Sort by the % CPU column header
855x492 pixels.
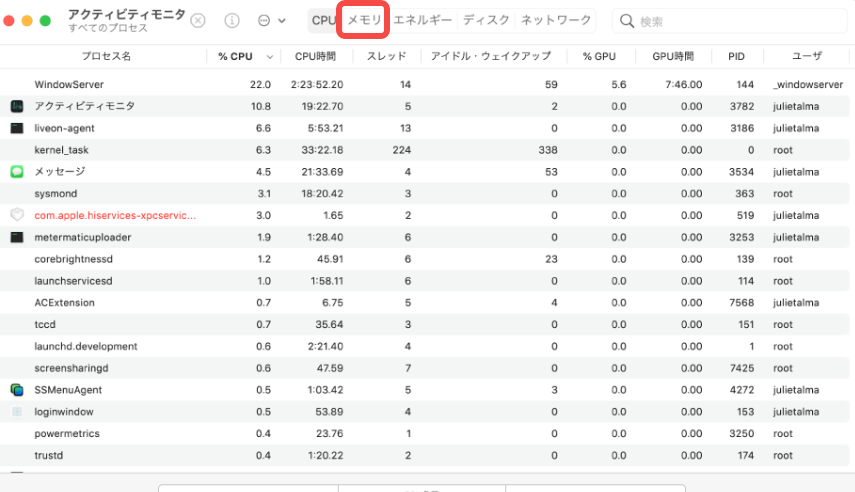click(235, 56)
